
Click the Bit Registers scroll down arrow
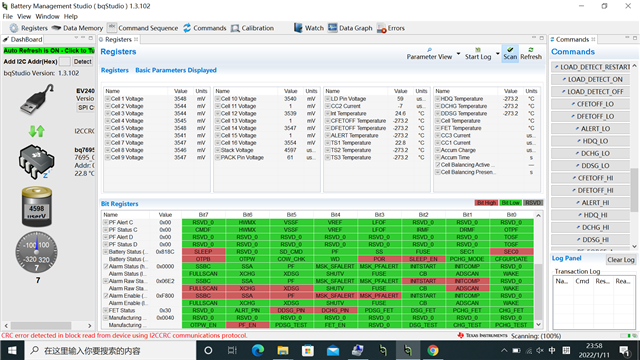tap(538, 324)
